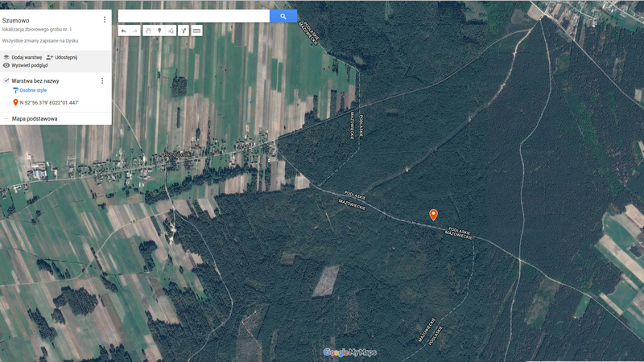644x362 pixels.
Task: Click the Szumowo map title
Action: (16, 19)
